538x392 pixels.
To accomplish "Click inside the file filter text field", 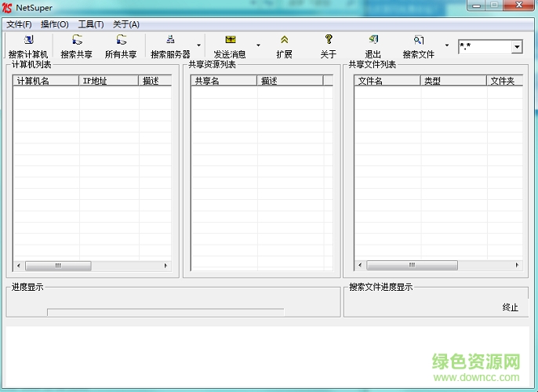I will [483, 47].
